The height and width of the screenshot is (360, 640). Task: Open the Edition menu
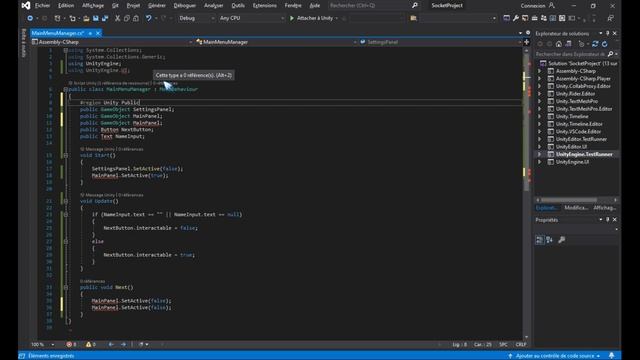(66, 5)
